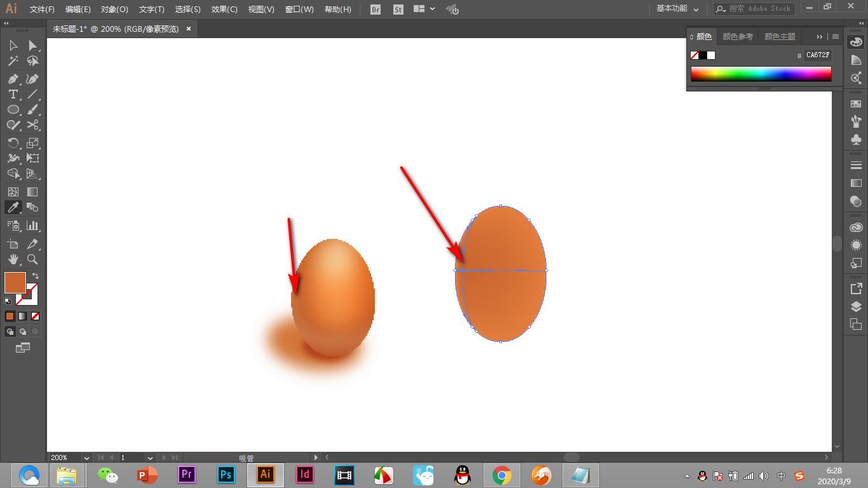The height and width of the screenshot is (488, 868).
Task: Open the Color panel flyout menu
Action: pos(836,37)
